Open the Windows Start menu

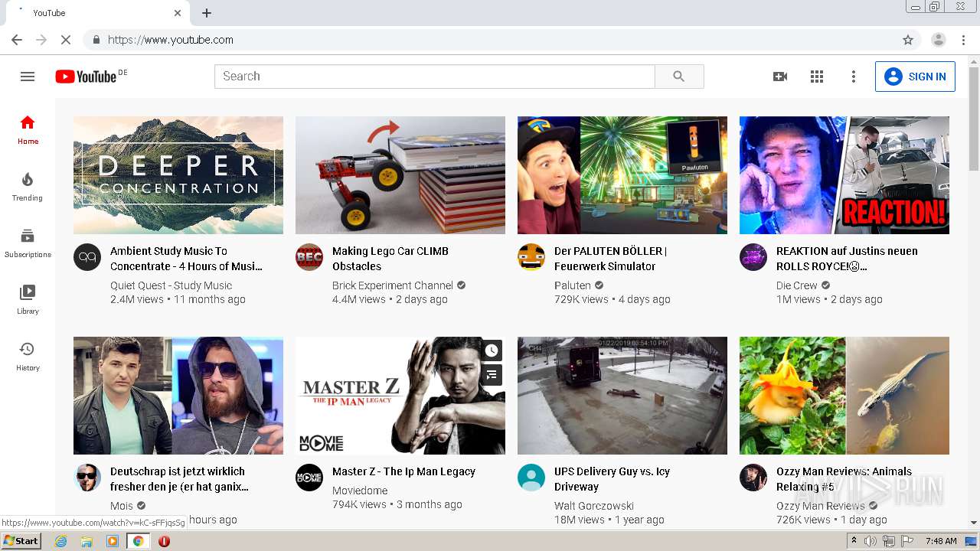[21, 541]
